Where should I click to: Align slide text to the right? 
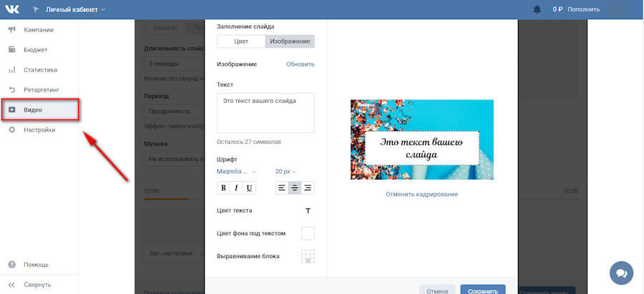coord(308,188)
